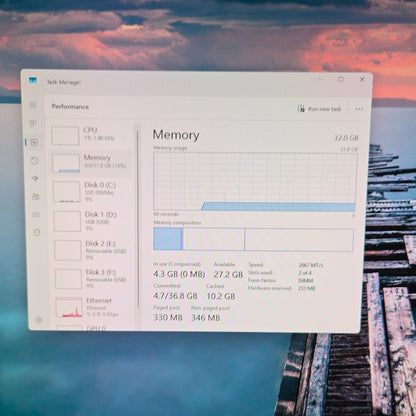Open the Processes page icon
The width and height of the screenshot is (416, 416).
click(x=33, y=124)
